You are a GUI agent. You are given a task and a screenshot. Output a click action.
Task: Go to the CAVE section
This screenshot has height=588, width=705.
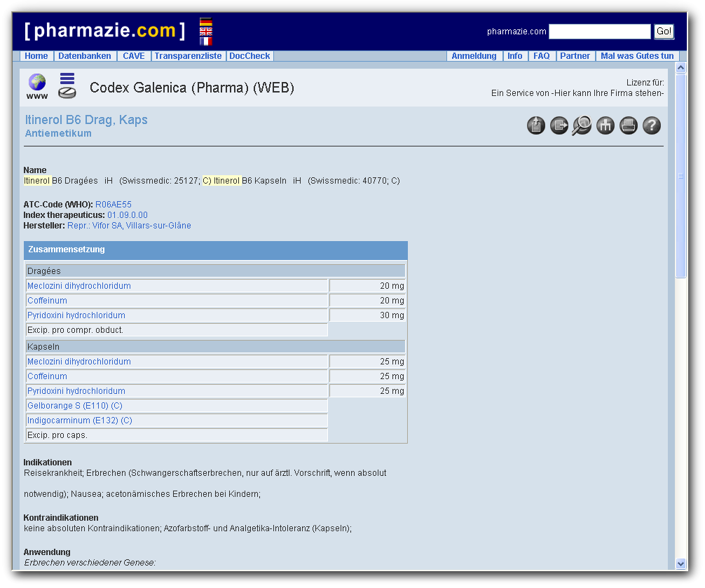pos(134,56)
